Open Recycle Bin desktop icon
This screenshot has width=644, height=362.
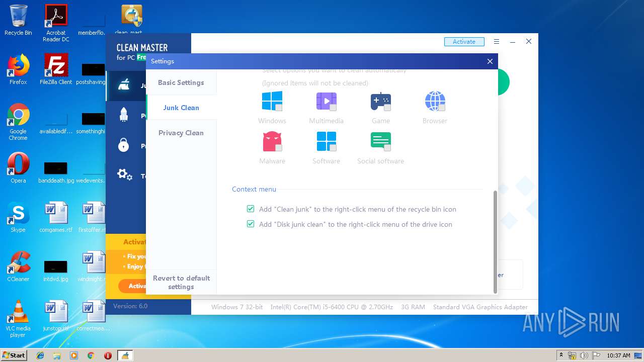[18, 20]
